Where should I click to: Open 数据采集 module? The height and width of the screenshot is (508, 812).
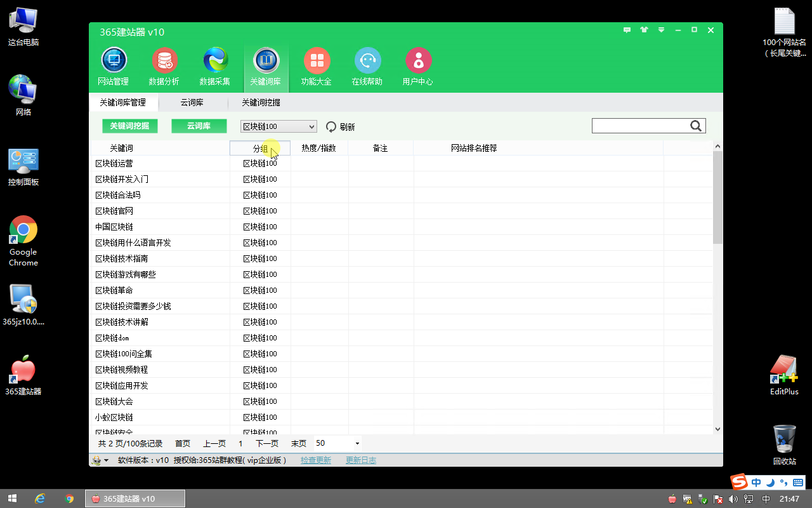(215, 66)
